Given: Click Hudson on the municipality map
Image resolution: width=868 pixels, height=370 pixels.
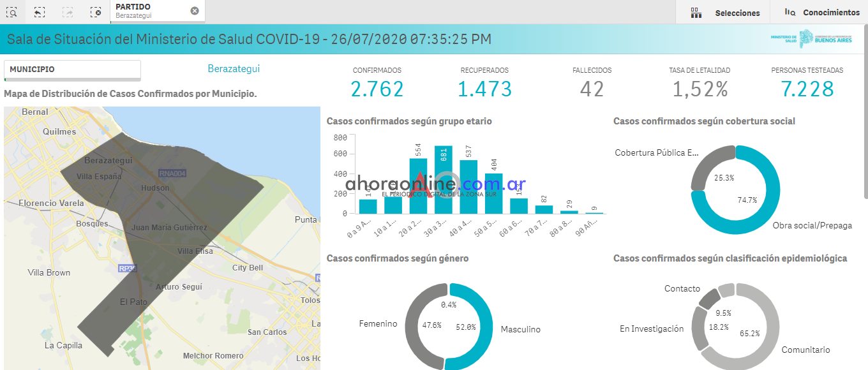Looking at the screenshot, I should [x=155, y=188].
